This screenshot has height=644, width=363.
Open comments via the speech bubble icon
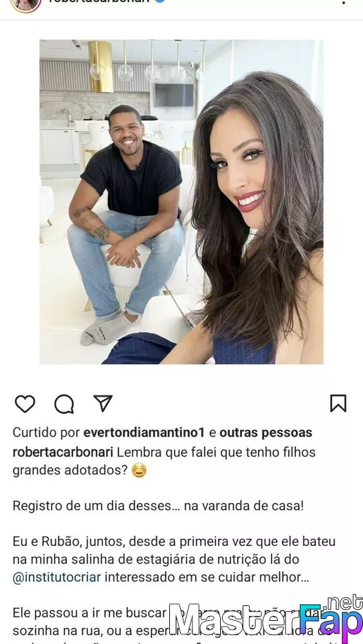64,404
